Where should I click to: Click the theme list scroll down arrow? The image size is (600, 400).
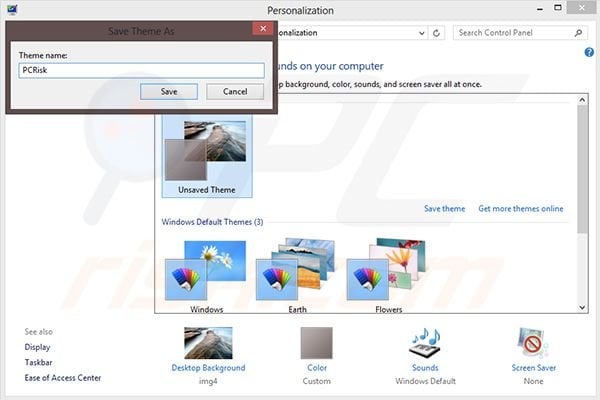[x=582, y=307]
